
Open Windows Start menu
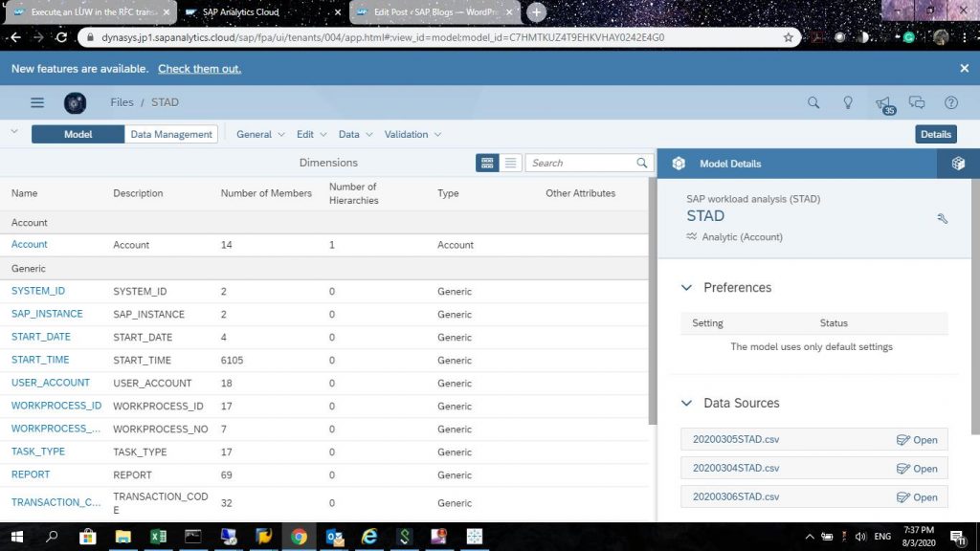coord(17,537)
